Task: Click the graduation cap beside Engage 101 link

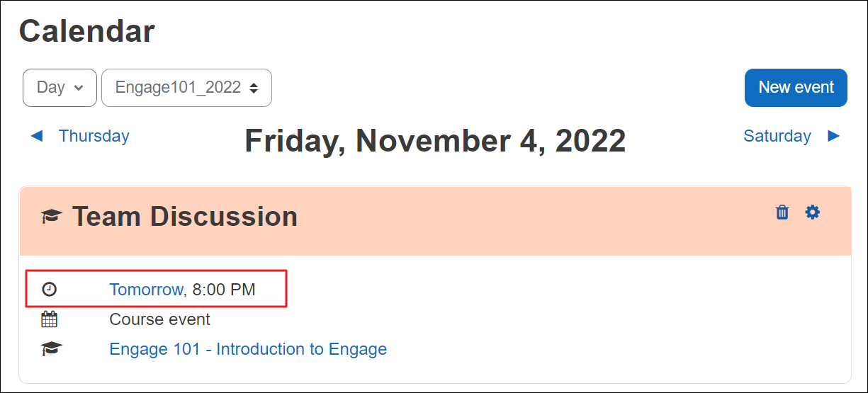Action: (51, 349)
